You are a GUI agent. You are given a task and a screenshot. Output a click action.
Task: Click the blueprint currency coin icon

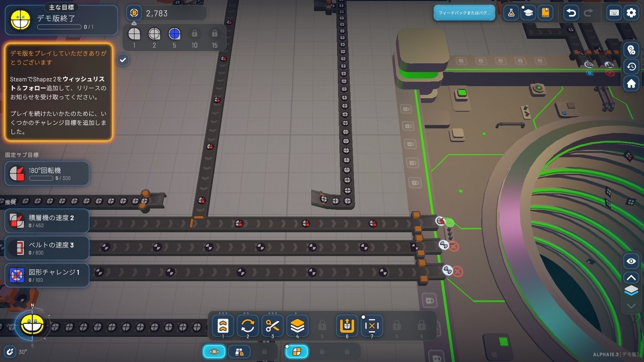(134, 12)
